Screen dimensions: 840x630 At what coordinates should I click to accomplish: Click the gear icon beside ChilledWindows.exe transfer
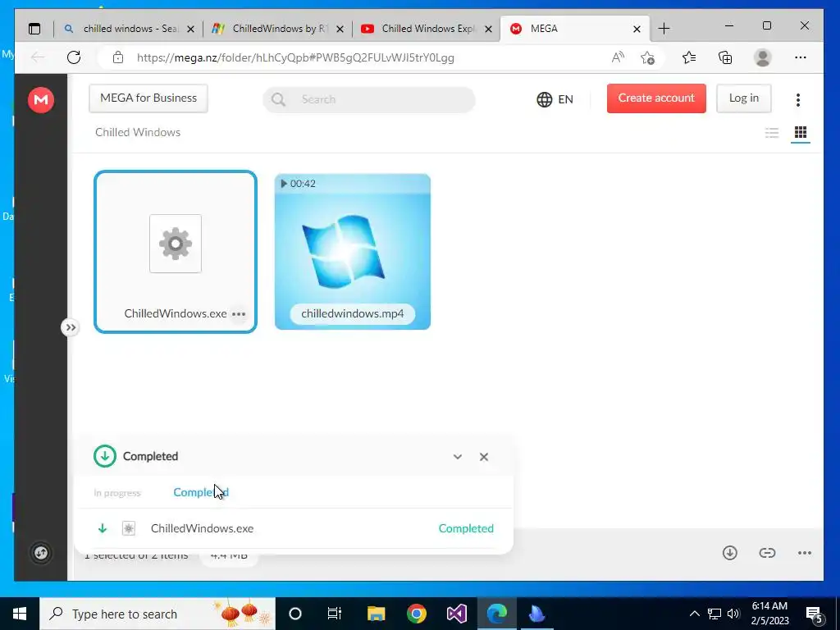coord(129,529)
